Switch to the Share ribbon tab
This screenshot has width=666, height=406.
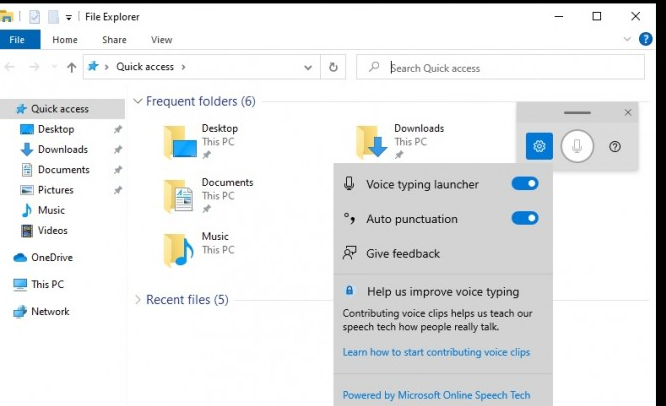point(114,39)
